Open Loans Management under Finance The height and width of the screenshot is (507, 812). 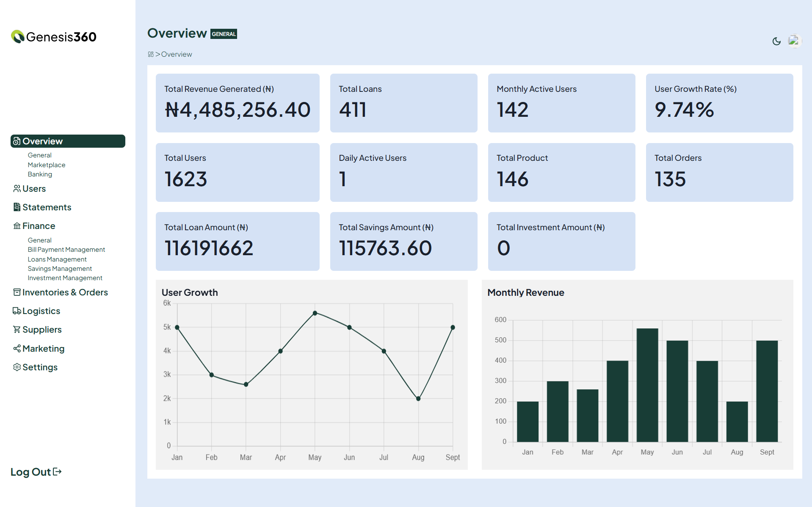tap(57, 259)
